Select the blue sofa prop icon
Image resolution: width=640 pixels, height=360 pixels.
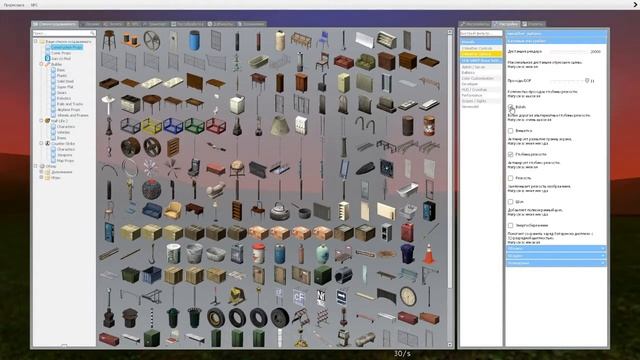tap(151, 210)
